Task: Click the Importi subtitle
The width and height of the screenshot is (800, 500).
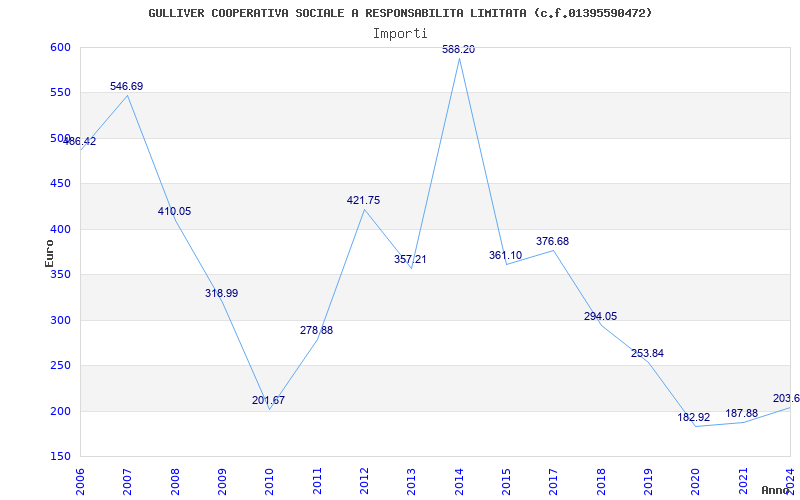Action: click(x=400, y=34)
